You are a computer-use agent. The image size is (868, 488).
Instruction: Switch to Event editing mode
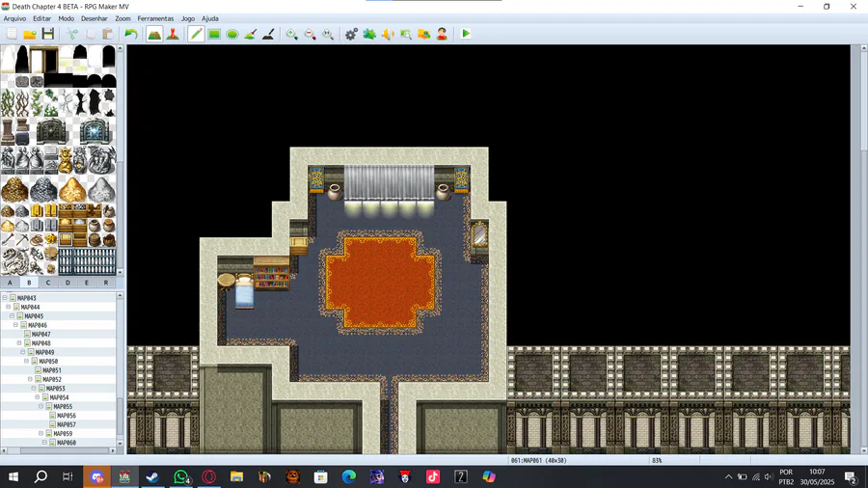point(173,34)
